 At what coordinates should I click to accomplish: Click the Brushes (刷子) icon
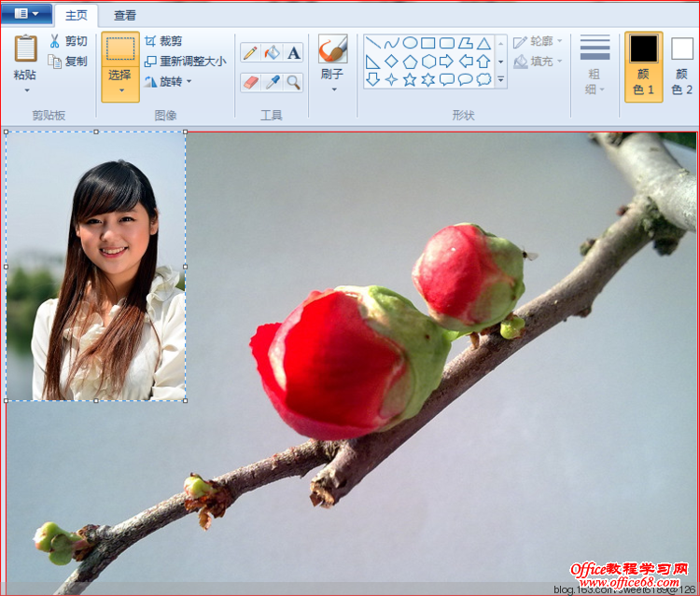point(332,50)
